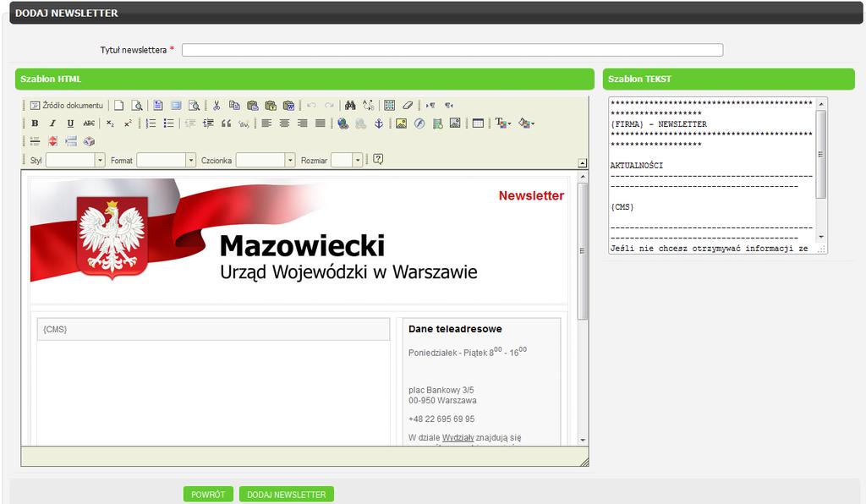Undo the last edit

tap(311, 106)
